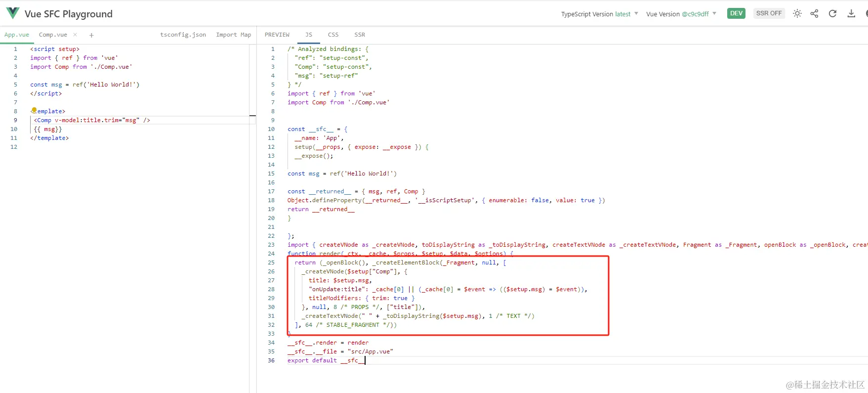Click '__name: App' line in output
The width and height of the screenshot is (868, 393).
[x=319, y=138]
